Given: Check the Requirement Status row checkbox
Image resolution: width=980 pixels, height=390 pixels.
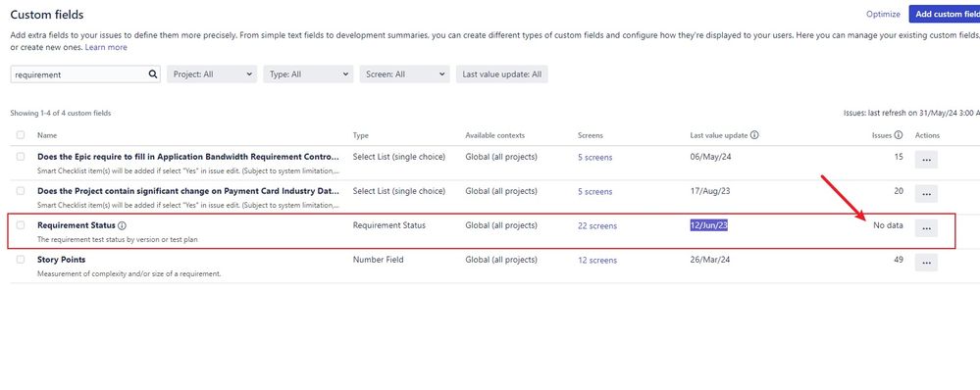Looking at the screenshot, I should click(x=21, y=224).
